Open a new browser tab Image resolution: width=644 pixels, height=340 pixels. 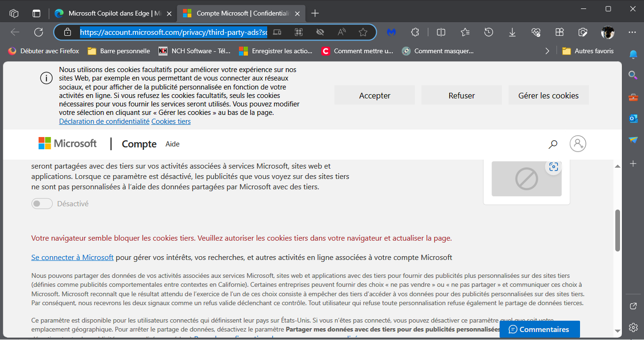(x=315, y=13)
